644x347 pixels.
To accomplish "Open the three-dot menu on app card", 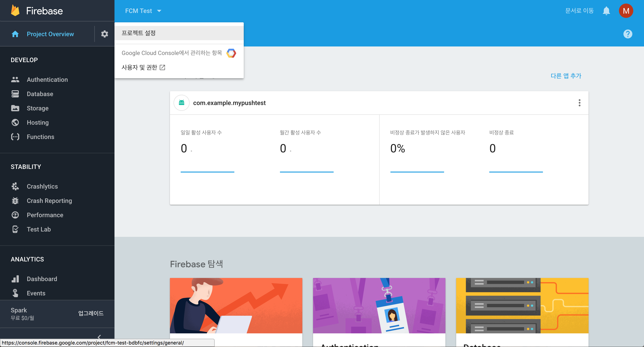I will (x=580, y=103).
